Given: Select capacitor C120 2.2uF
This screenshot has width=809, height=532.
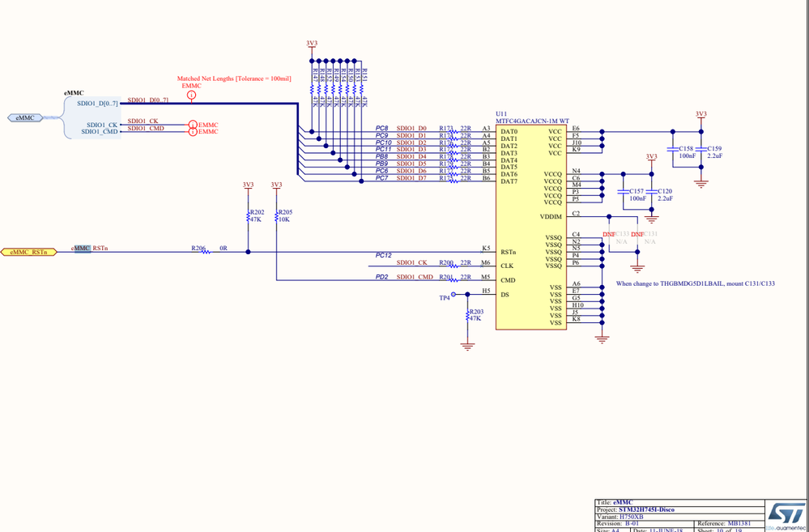Looking at the screenshot, I should [652, 191].
